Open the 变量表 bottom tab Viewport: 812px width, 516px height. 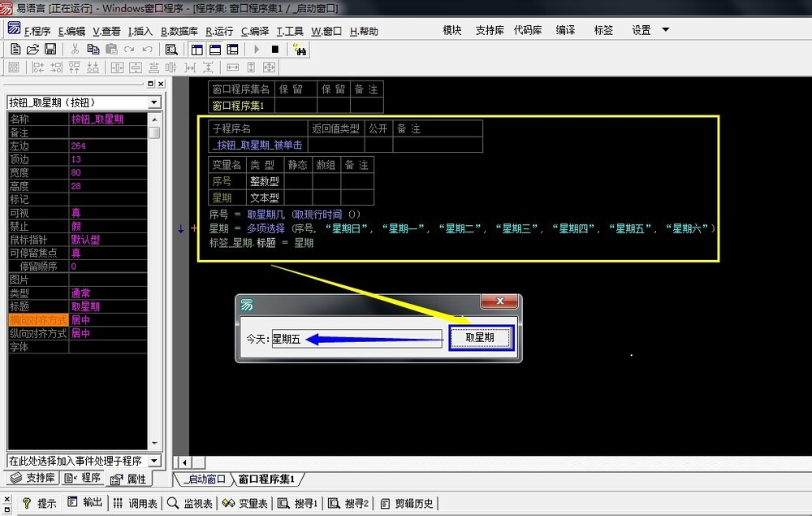tap(245, 503)
